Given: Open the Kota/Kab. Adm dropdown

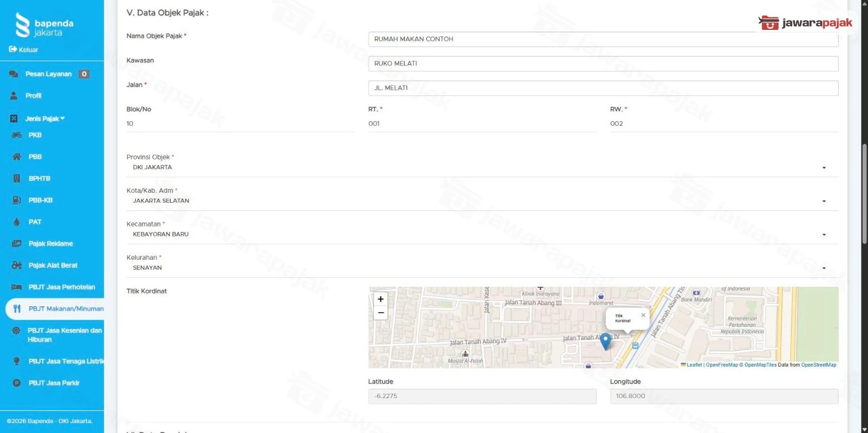Looking at the screenshot, I should tap(482, 201).
